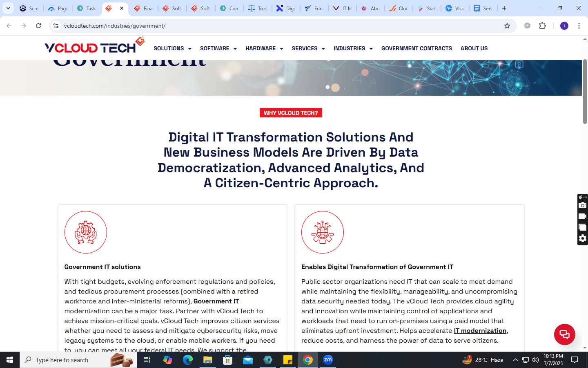Open the volume control in system tray
The image size is (588, 368).
coord(535,360)
